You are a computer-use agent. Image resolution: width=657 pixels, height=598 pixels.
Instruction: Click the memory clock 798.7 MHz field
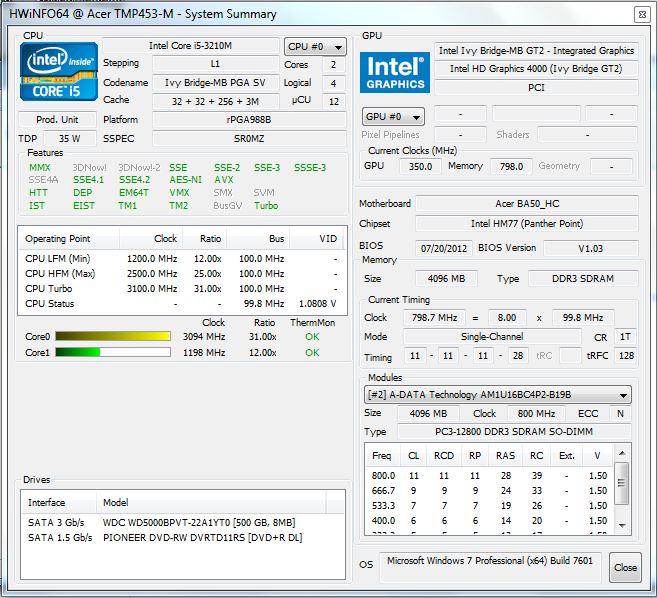[434, 318]
